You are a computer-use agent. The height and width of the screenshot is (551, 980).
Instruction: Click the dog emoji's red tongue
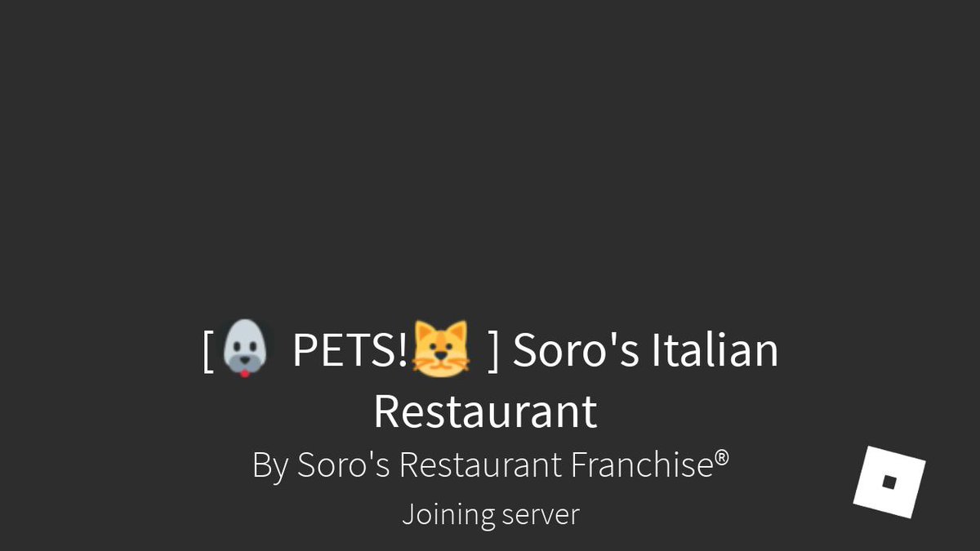(x=244, y=372)
